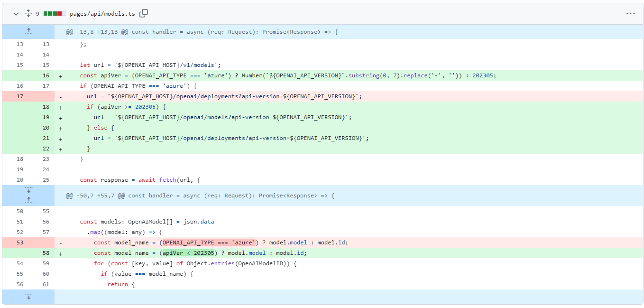The image size is (644, 308).
Task: Click the expand-up arrow in the second hunk header
Action: pyautogui.click(x=28, y=199)
